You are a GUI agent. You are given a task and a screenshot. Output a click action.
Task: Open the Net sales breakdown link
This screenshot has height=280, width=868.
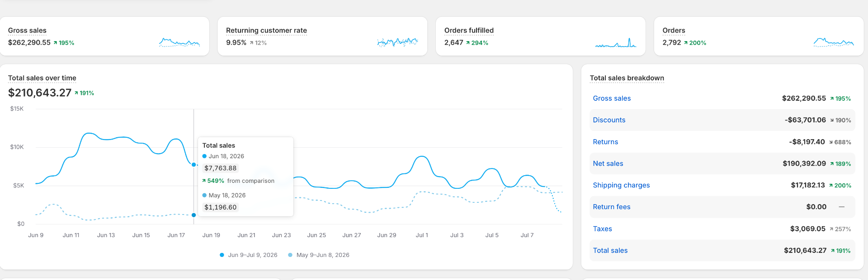tap(608, 163)
